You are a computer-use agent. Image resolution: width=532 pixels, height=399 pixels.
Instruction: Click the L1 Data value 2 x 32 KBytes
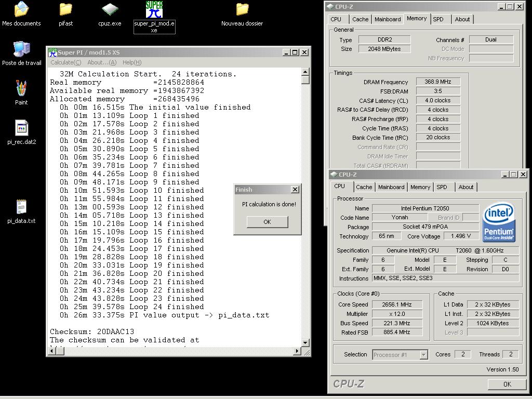[493, 304]
